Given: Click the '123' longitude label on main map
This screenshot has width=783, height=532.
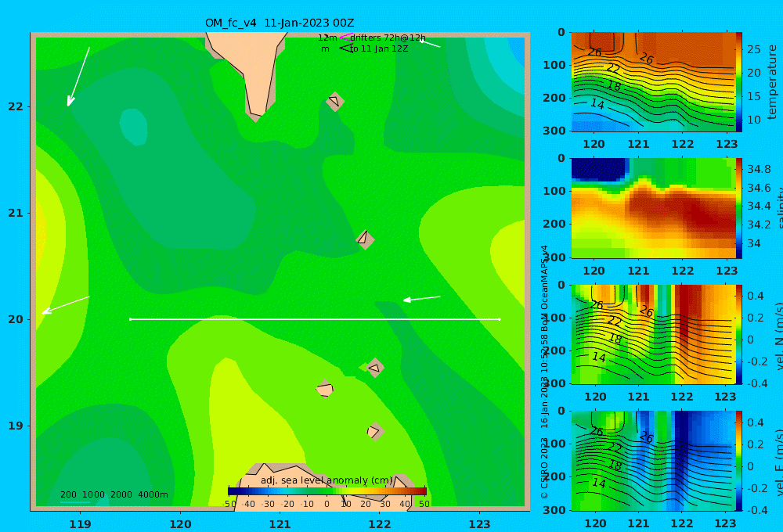Looking at the screenshot, I should 479,524.
